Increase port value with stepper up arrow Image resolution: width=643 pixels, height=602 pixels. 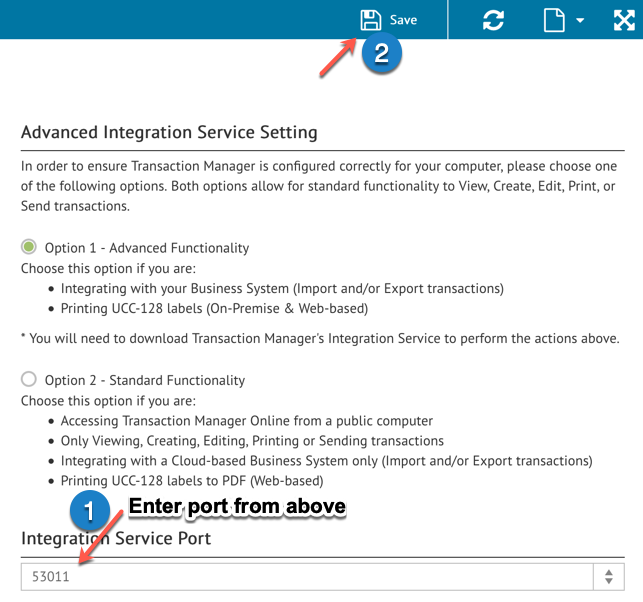tap(609, 572)
